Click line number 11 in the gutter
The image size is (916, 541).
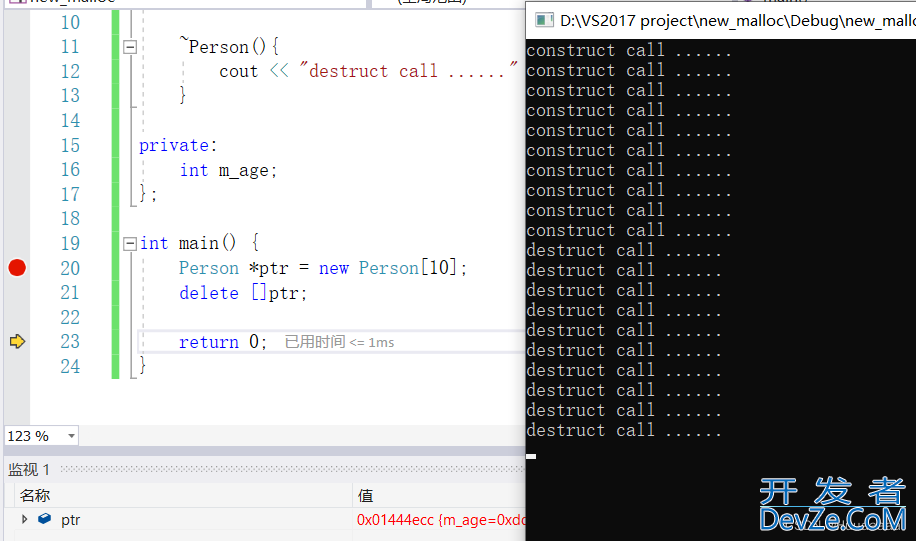point(70,47)
